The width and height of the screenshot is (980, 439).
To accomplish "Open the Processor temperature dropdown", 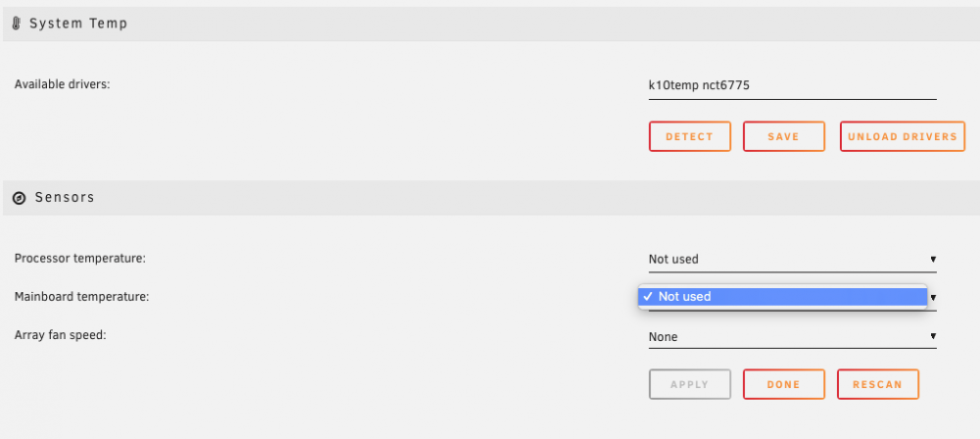I will [793, 259].
